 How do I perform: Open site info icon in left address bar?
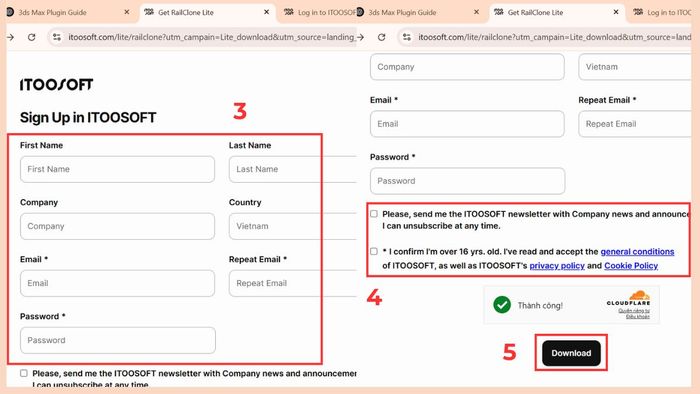click(57, 37)
